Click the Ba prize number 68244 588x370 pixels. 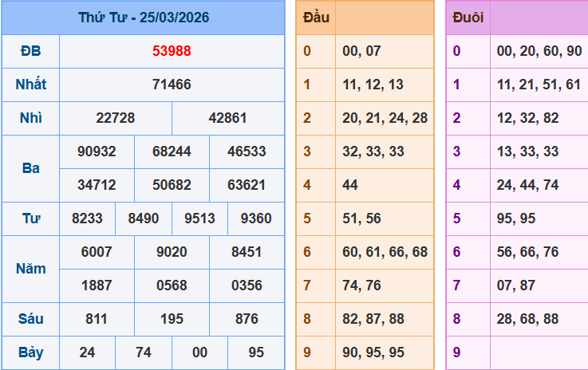[x=172, y=152]
